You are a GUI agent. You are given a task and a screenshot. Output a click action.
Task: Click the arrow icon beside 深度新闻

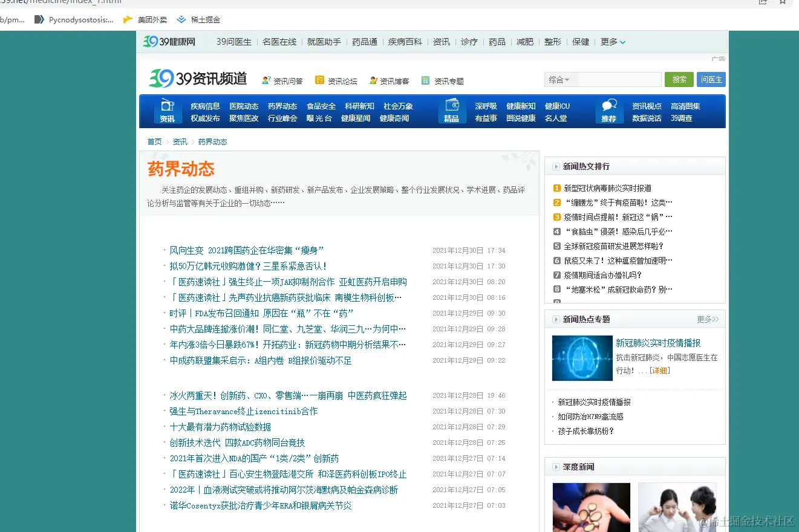(556, 467)
